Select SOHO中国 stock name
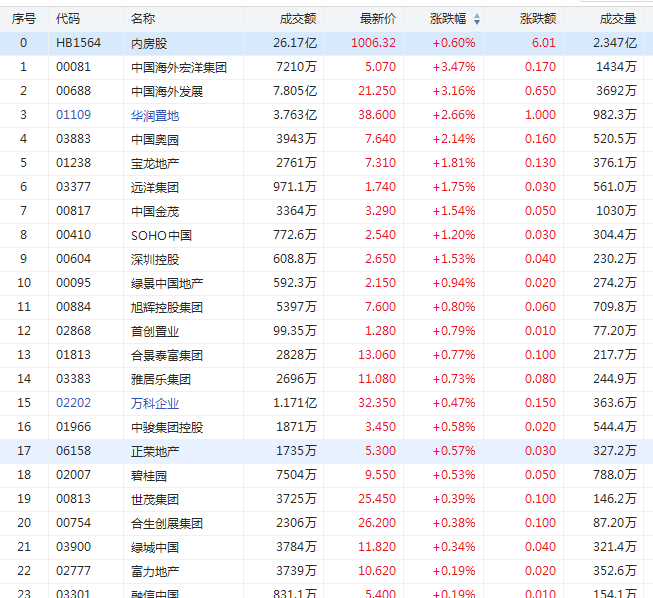Image resolution: width=653 pixels, height=598 pixels. [161, 235]
